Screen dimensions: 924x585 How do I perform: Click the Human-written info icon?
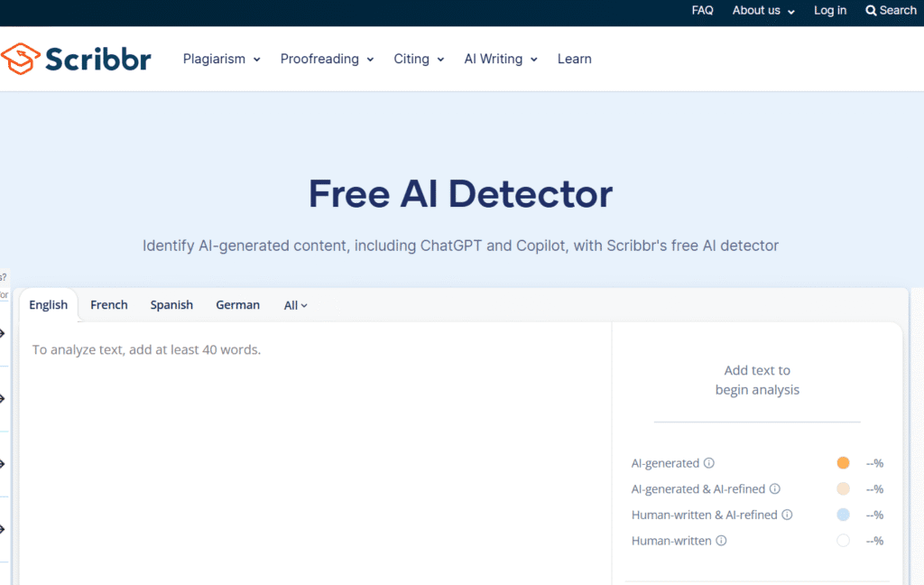[721, 541]
